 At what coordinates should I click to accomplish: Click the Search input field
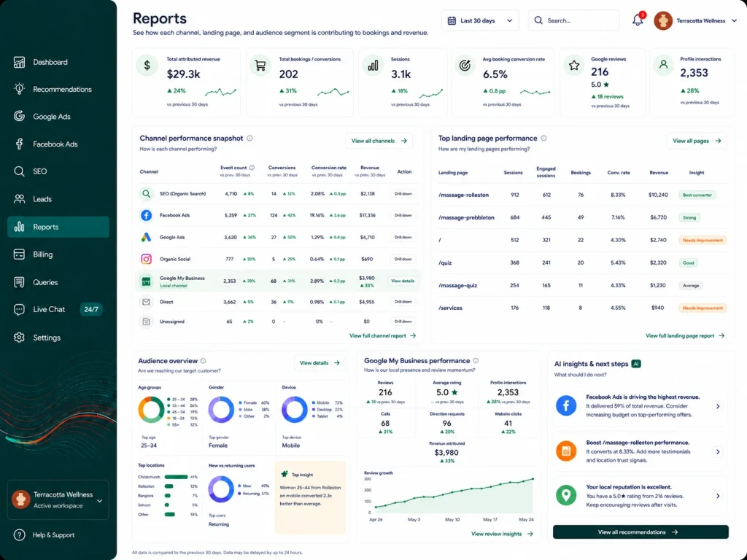(x=573, y=20)
